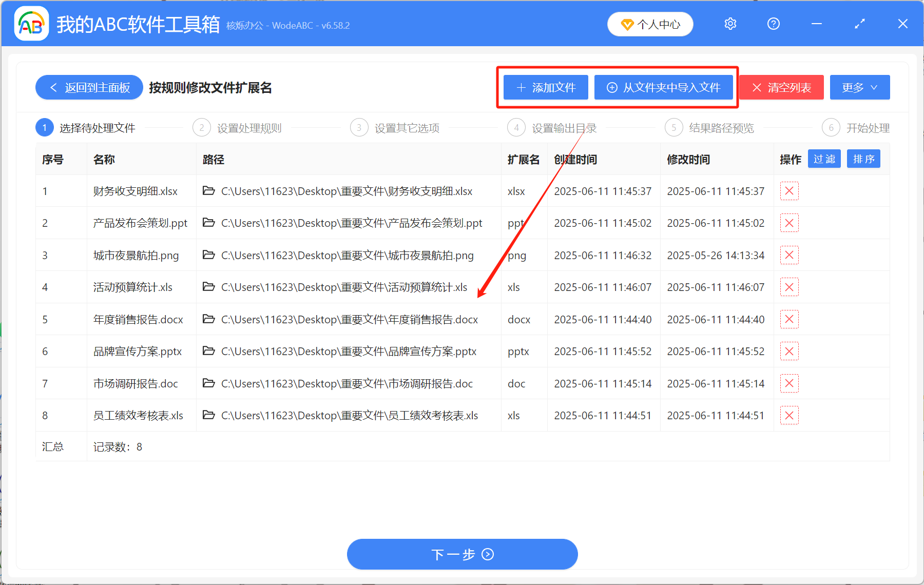This screenshot has width=924, height=585.
Task: Delete row 活动预算统计.xls
Action: tap(790, 287)
